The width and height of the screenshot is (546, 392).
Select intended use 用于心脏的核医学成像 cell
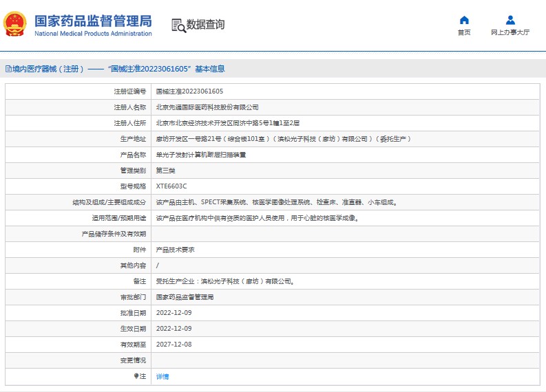click(258, 218)
